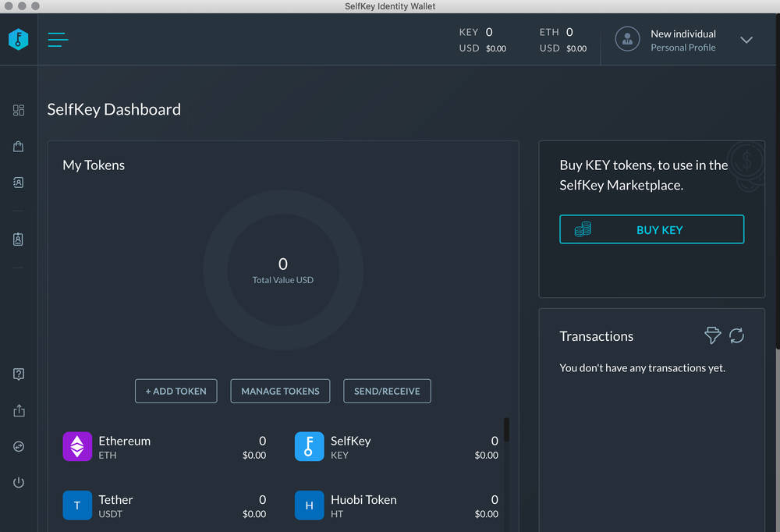Click the SEND/RECEIVE button
Image resolution: width=780 pixels, height=532 pixels.
(387, 391)
